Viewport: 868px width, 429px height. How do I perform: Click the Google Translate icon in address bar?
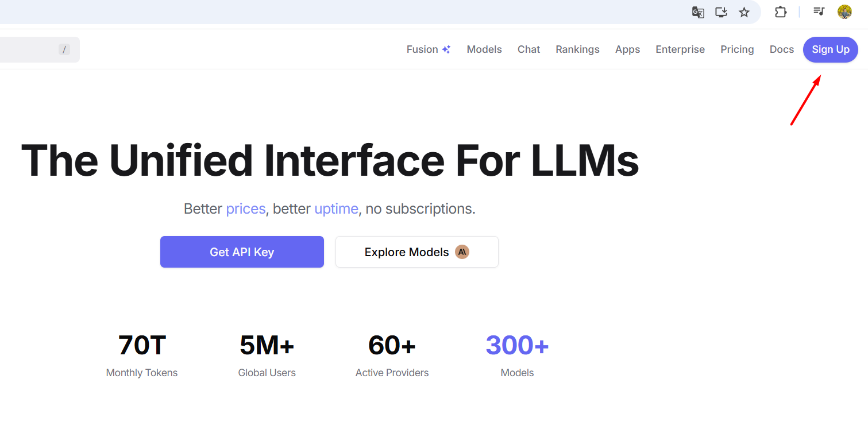click(698, 12)
